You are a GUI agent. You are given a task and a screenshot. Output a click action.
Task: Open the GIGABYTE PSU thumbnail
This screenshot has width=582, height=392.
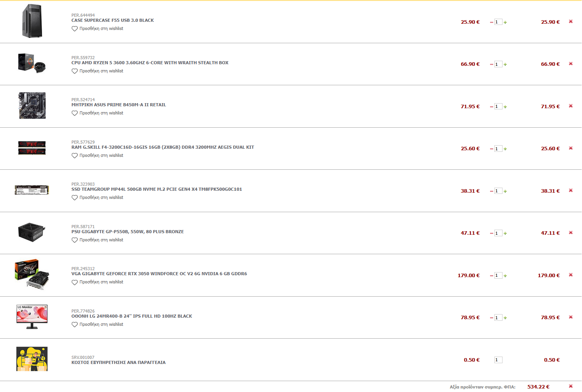[32, 232]
